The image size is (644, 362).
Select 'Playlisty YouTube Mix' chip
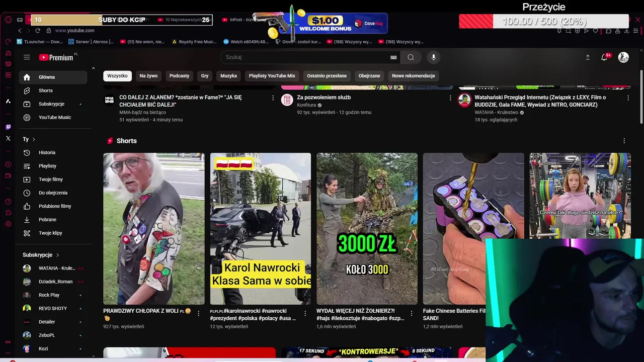(272, 75)
